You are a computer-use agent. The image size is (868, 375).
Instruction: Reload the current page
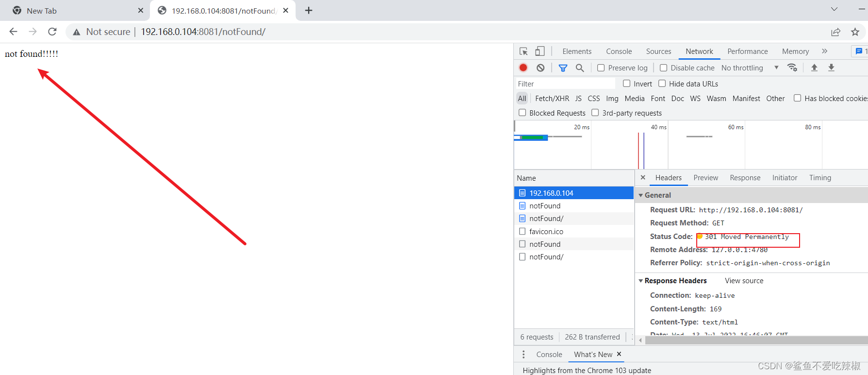coord(52,32)
